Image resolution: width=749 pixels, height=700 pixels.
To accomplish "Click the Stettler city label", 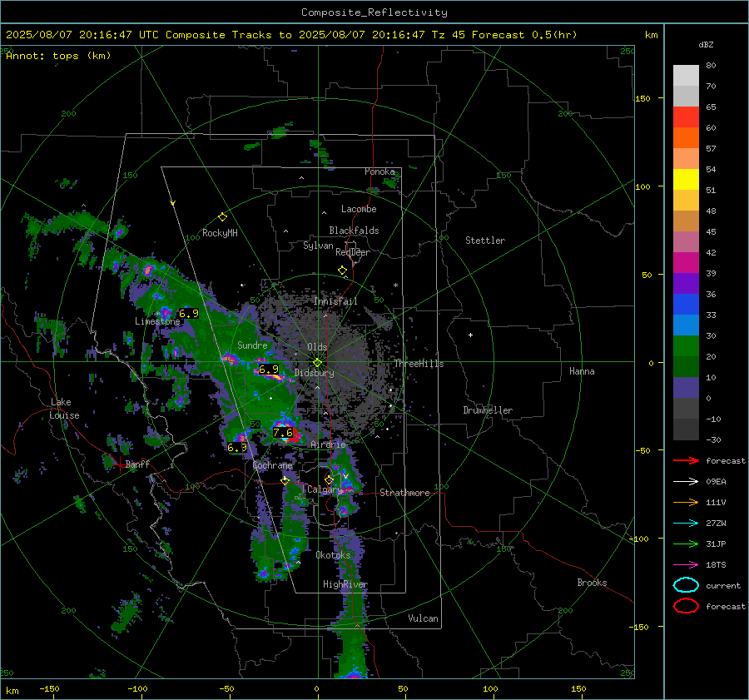I will pyautogui.click(x=485, y=241).
